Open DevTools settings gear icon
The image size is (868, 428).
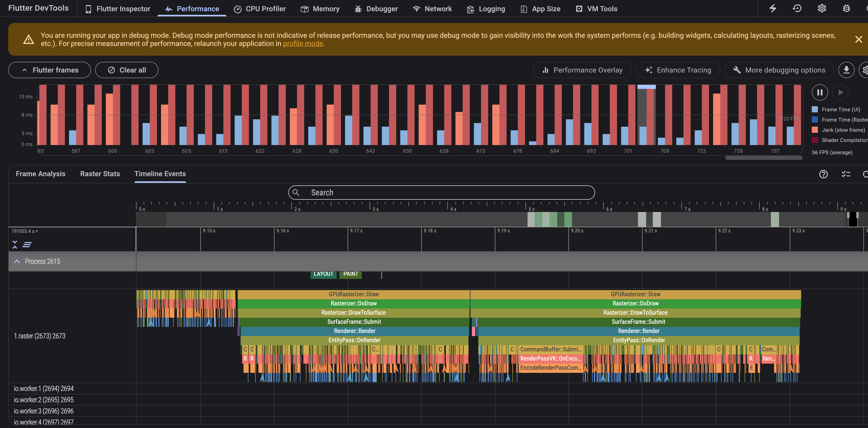click(822, 8)
